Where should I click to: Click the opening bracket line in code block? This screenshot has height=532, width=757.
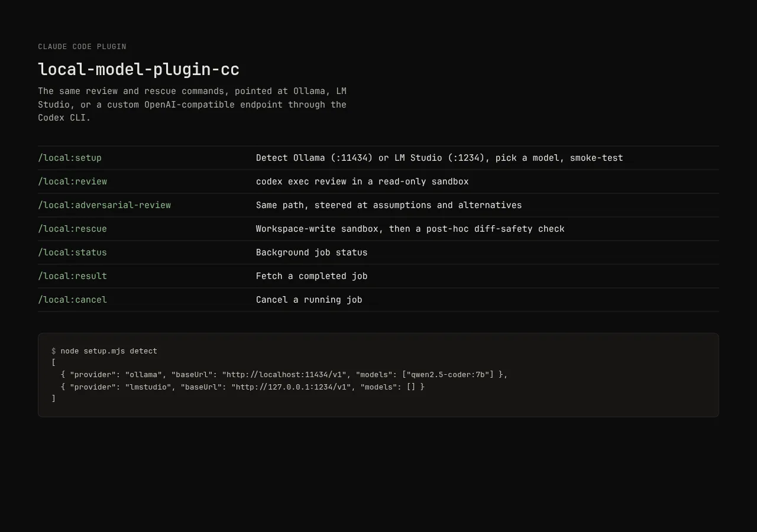pyautogui.click(x=54, y=363)
